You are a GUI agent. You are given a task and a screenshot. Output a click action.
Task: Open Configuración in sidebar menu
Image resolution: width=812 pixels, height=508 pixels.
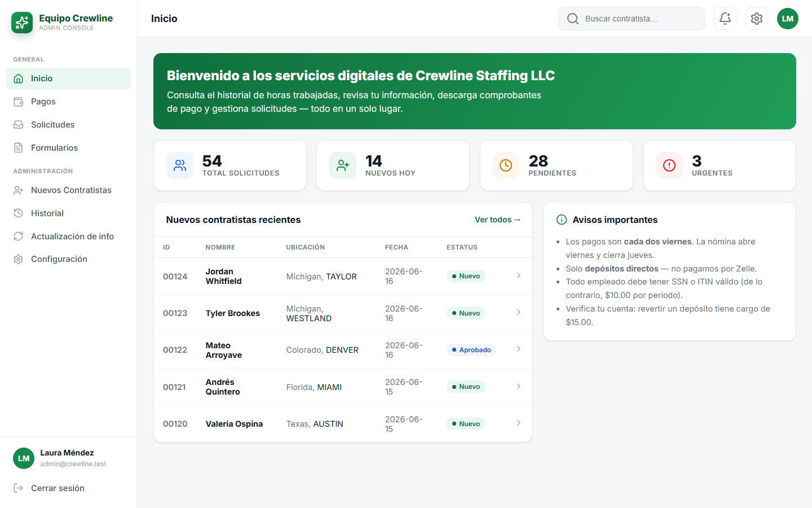[x=69, y=259]
